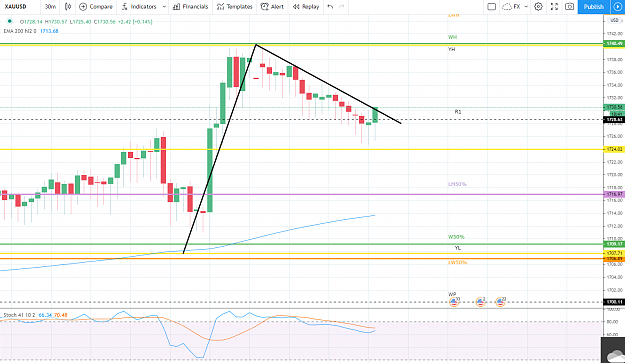
Task: Click the orange 1706.89 price label
Action: (x=614, y=259)
